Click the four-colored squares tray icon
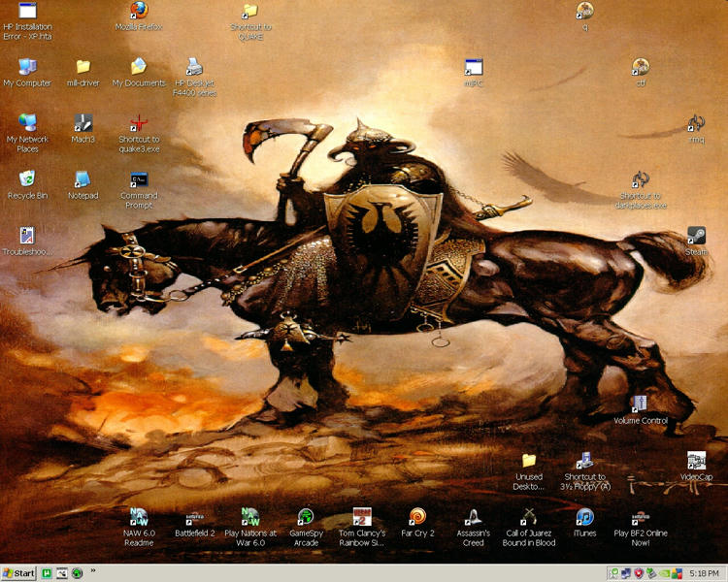Screen dimensions: 728x582 click(677, 573)
